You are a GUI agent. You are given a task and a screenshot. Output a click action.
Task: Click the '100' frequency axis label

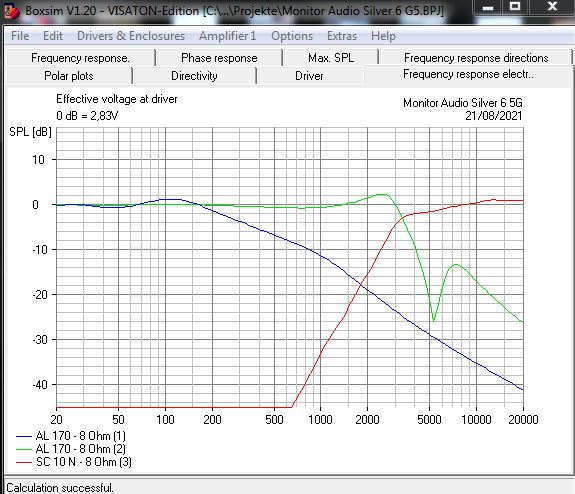165,420
